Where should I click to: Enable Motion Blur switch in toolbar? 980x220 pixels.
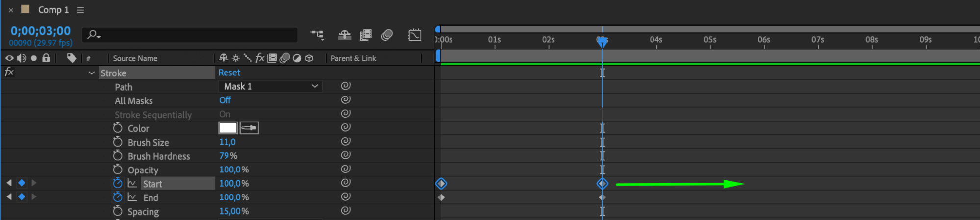pos(387,35)
